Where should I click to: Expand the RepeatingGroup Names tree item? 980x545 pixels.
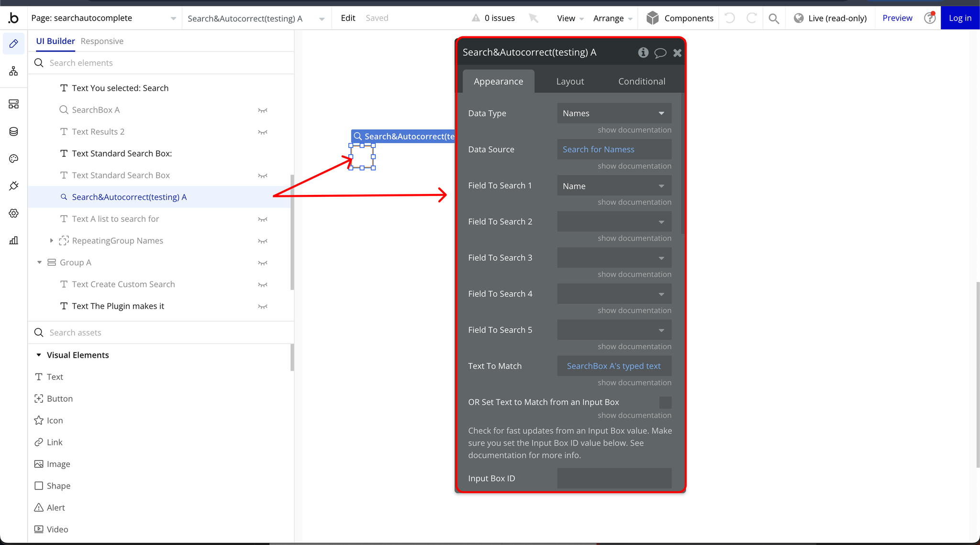(52, 241)
